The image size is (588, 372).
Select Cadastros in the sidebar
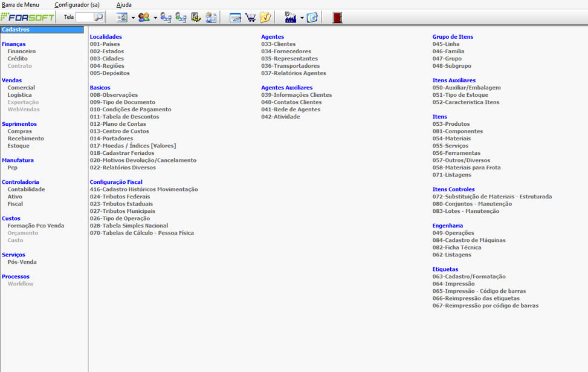(x=42, y=30)
